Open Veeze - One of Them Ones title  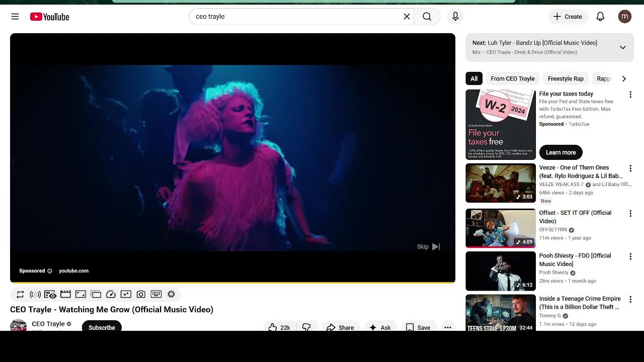pyautogui.click(x=581, y=172)
